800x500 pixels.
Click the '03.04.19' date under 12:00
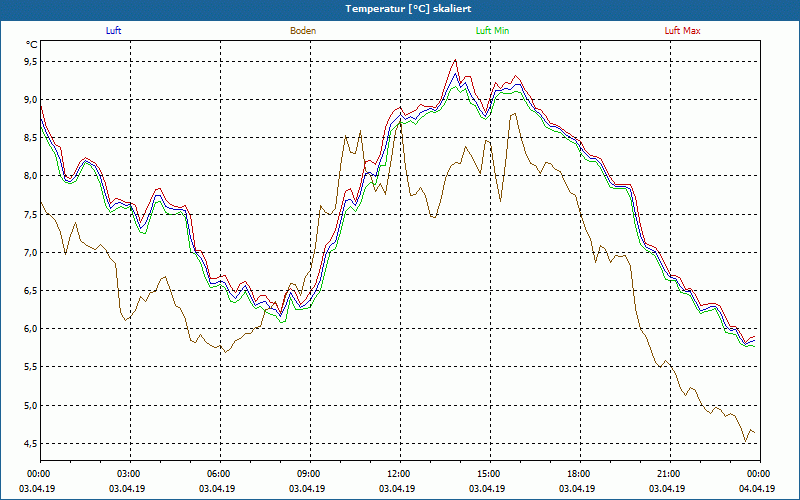click(x=397, y=489)
